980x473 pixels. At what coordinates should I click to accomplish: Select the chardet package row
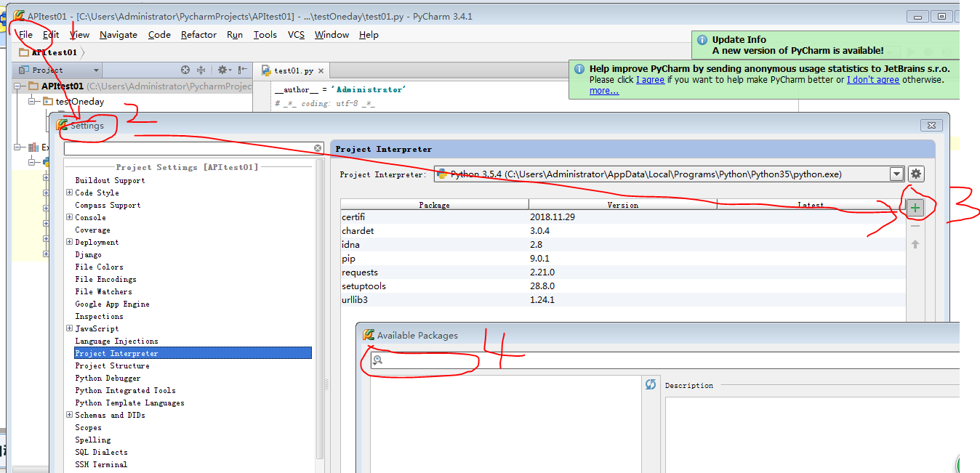coord(623,231)
